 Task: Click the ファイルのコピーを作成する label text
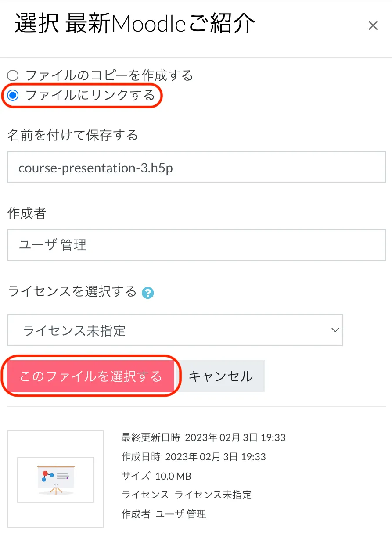pyautogui.click(x=109, y=75)
